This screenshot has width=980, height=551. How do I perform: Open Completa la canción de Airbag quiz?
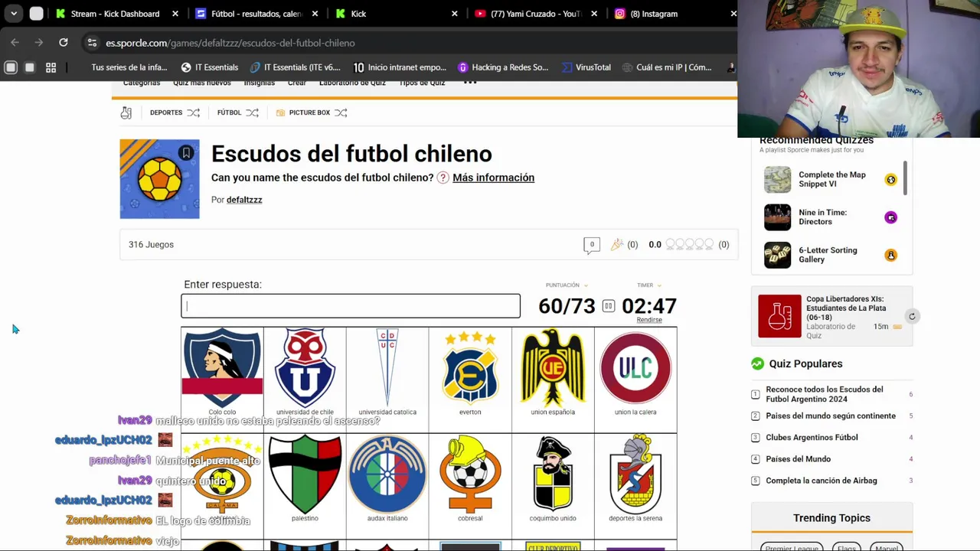point(822,481)
